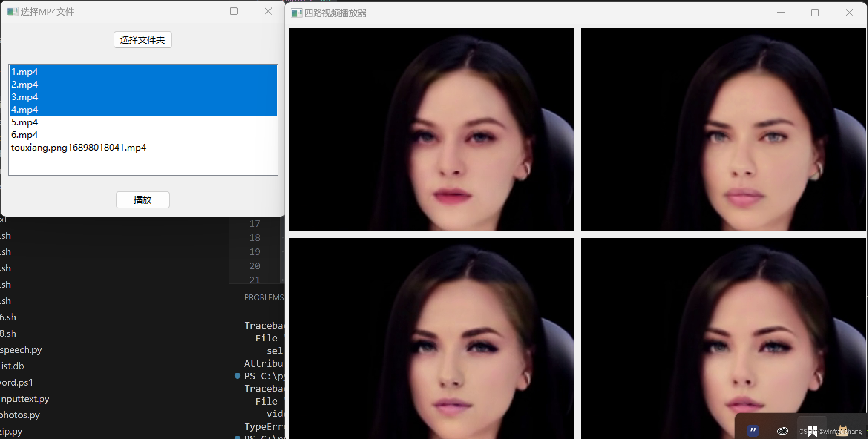This screenshot has width=868, height=439.
Task: Open the 6.sh file in the explorer
Action: pyautogui.click(x=8, y=317)
